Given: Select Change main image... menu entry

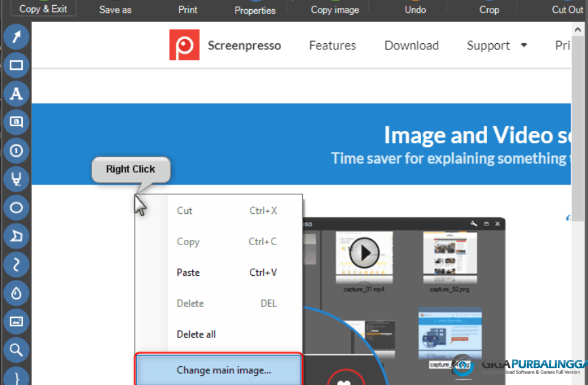Looking at the screenshot, I should pos(219,370).
